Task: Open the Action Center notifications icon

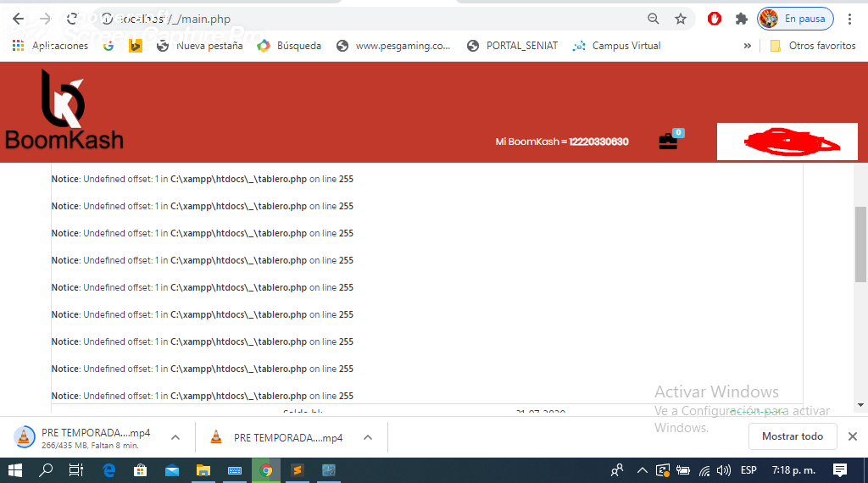Action: point(840,470)
